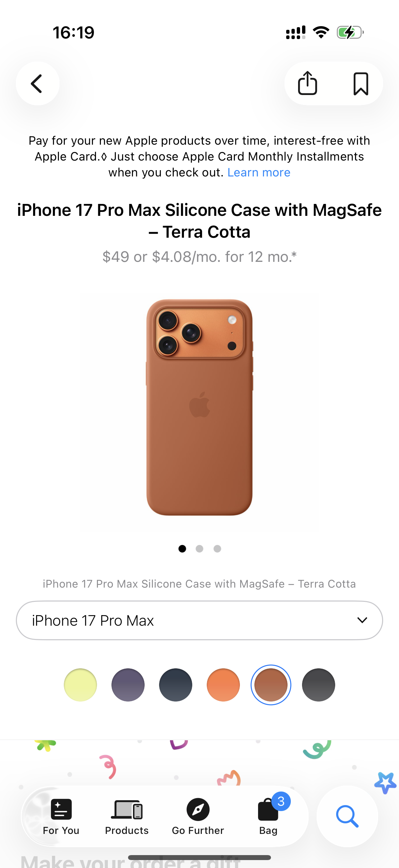The height and width of the screenshot is (868, 399).
Task: Tap the Terra Cotta case product image
Action: pyautogui.click(x=199, y=407)
